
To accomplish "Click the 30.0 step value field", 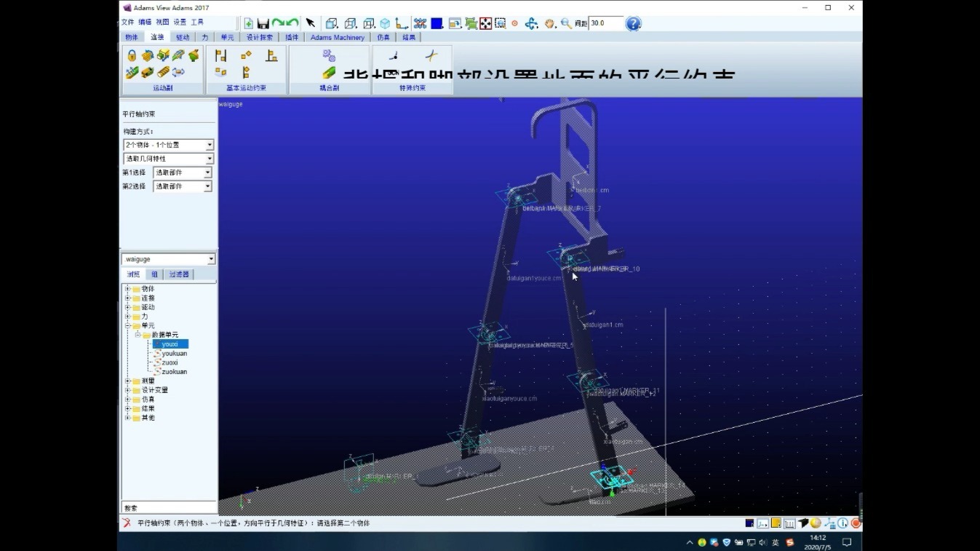I will 606,23.
